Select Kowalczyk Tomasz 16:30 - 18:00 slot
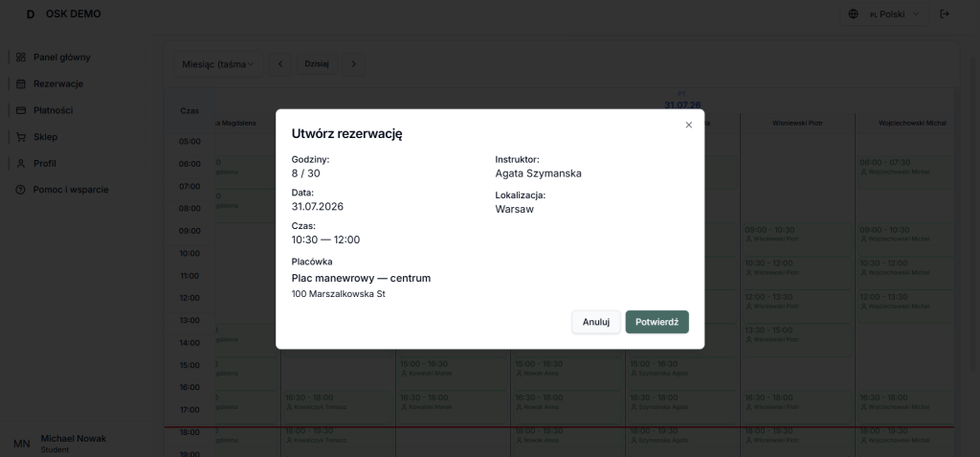The image size is (980, 457). click(338, 407)
